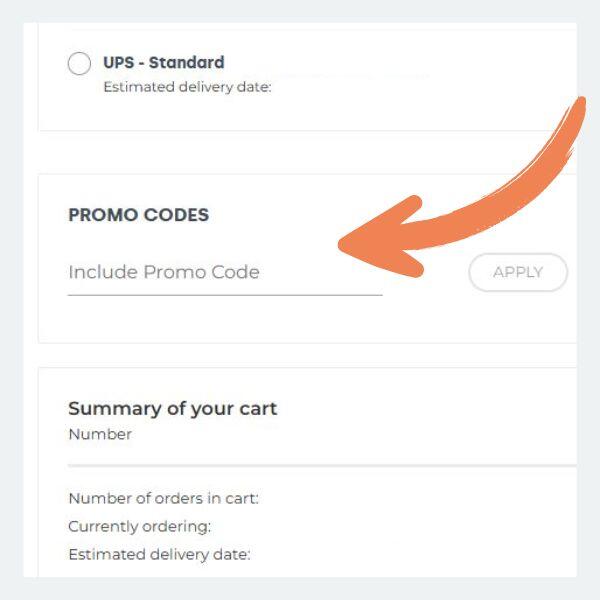Click the underline beneath the promo code field
The width and height of the screenshot is (600, 600).
coord(224,295)
